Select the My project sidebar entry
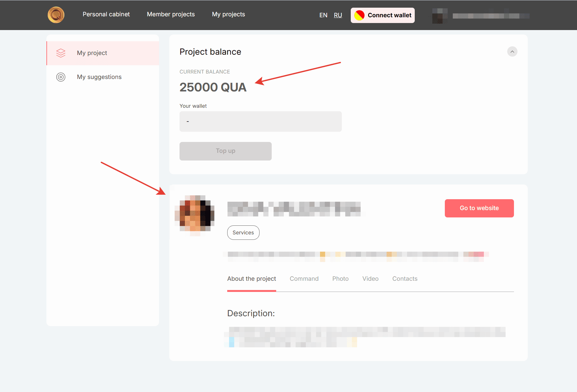The width and height of the screenshot is (577, 392). (92, 53)
